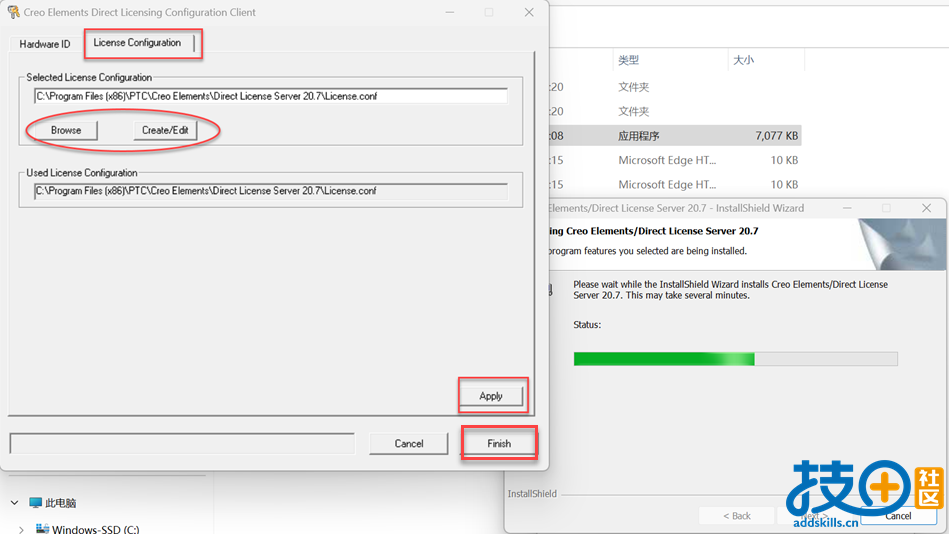Click the InstallShield label text
The image size is (950, 534).
532,493
